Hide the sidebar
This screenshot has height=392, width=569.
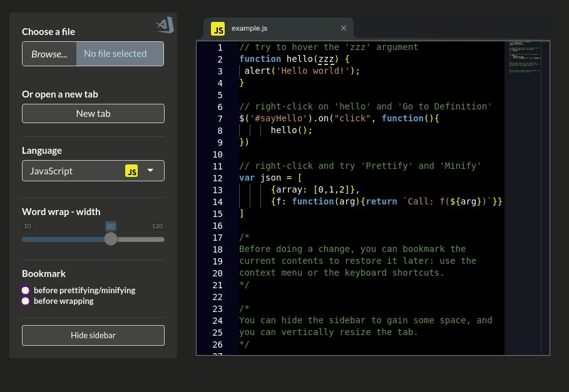coord(93,335)
